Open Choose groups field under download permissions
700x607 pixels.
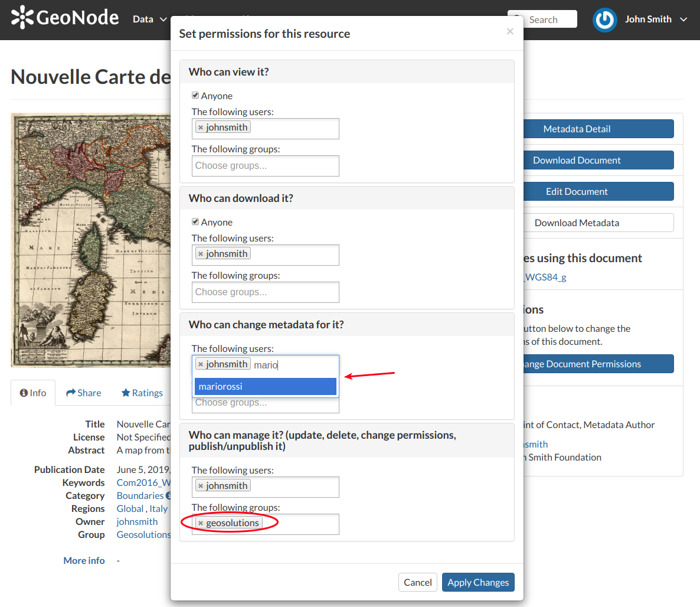265,292
